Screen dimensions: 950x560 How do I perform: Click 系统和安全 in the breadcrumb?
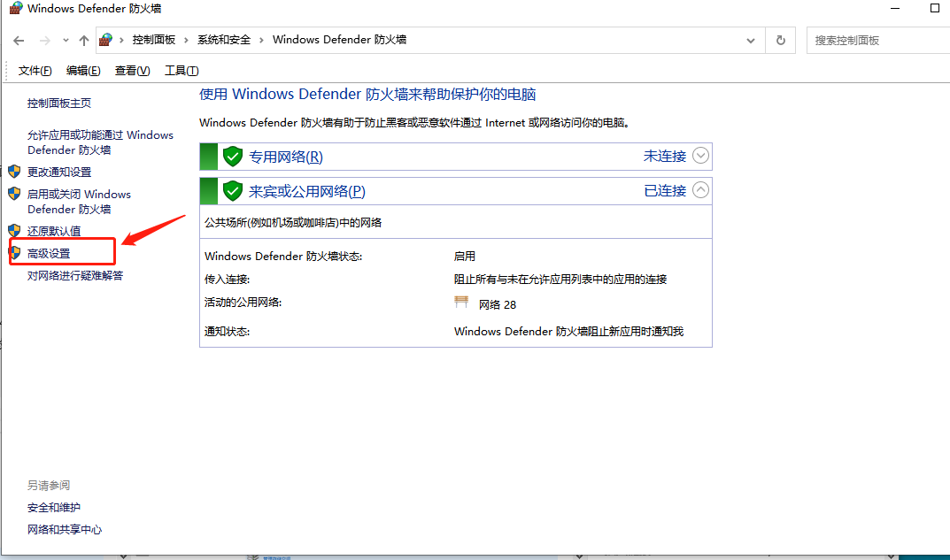(224, 40)
